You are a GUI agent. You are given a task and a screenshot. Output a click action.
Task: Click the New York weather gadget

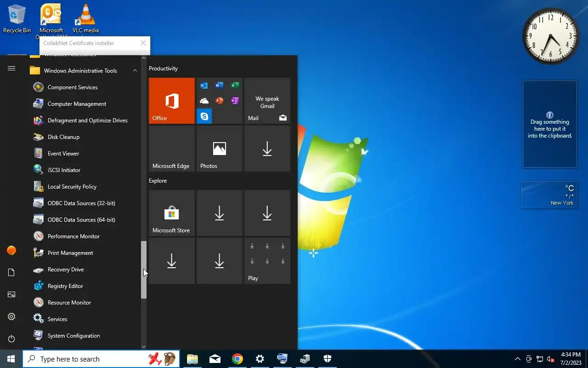click(x=549, y=195)
